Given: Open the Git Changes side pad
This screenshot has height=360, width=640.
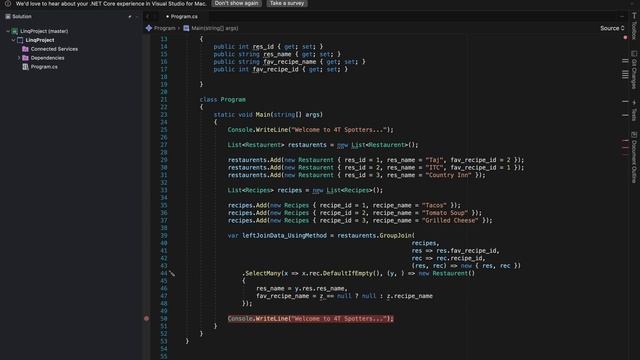Looking at the screenshot, I should 634,70.
